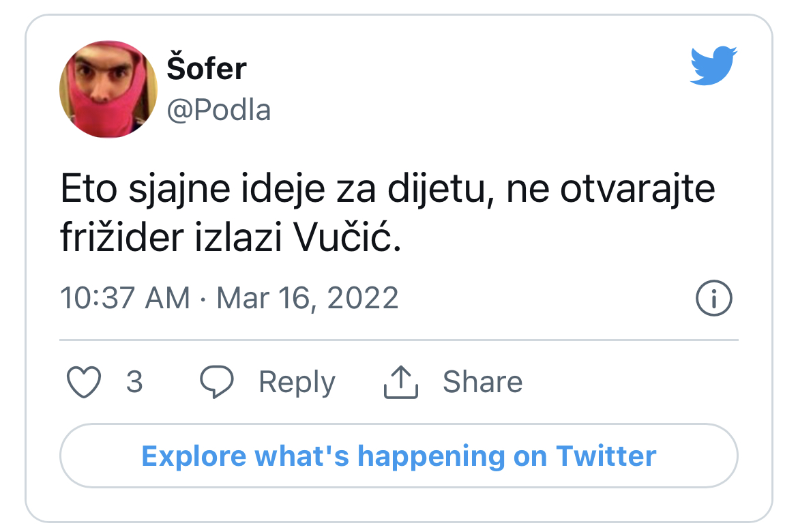Viewport: 798px width, 532px height.
Task: Open Šofer's profile picture
Action: click(109, 89)
